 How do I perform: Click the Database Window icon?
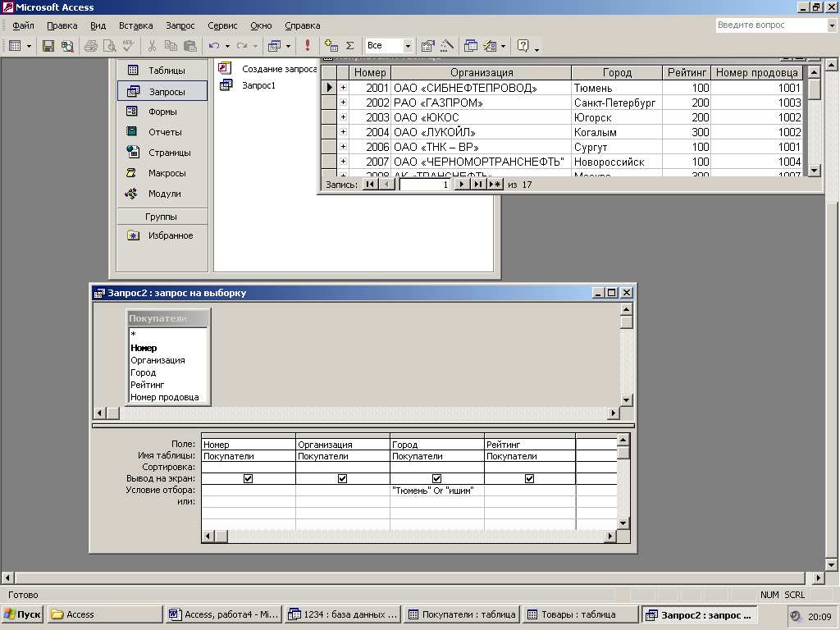(471, 46)
